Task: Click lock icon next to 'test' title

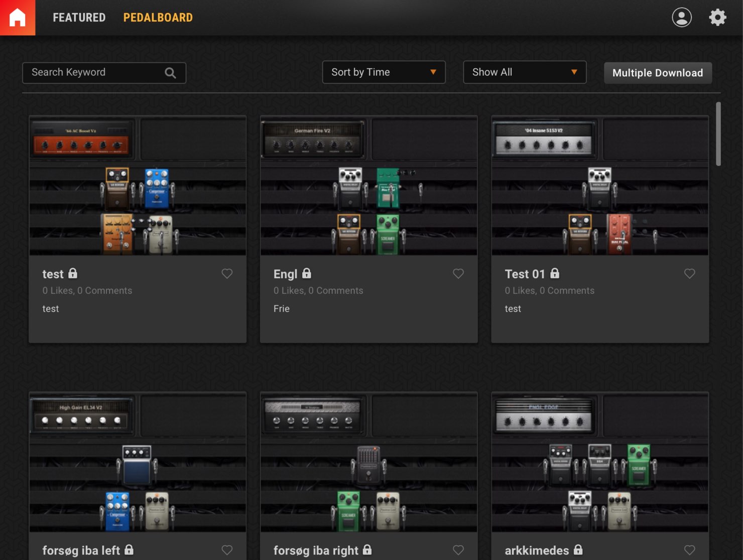Action: pos(73,273)
